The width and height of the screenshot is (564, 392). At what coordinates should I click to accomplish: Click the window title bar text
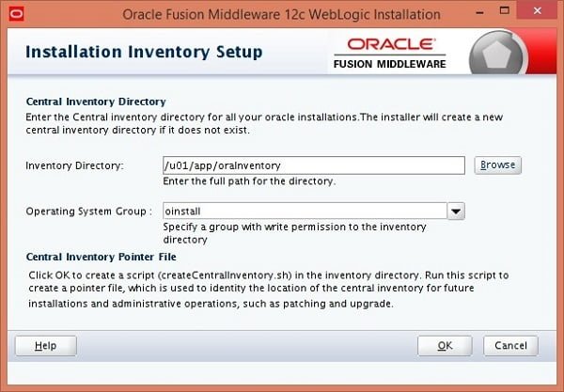pyautogui.click(x=281, y=15)
